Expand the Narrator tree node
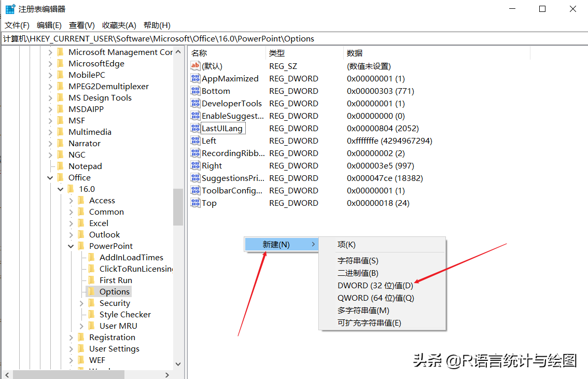This screenshot has height=379, width=588. [50, 144]
